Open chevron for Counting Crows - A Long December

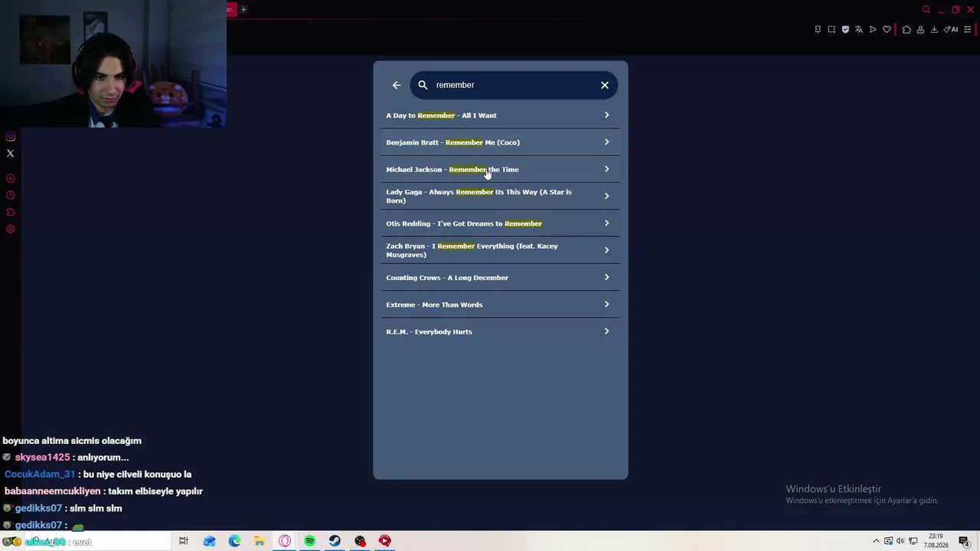pos(606,277)
